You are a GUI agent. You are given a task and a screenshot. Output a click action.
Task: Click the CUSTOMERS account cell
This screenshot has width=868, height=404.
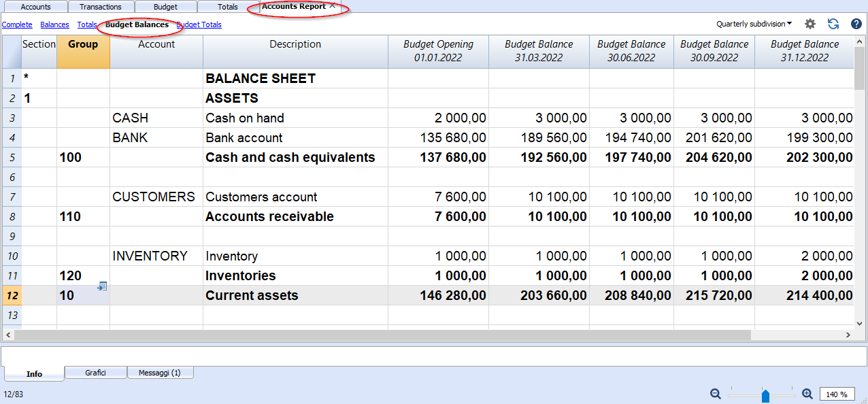(156, 197)
